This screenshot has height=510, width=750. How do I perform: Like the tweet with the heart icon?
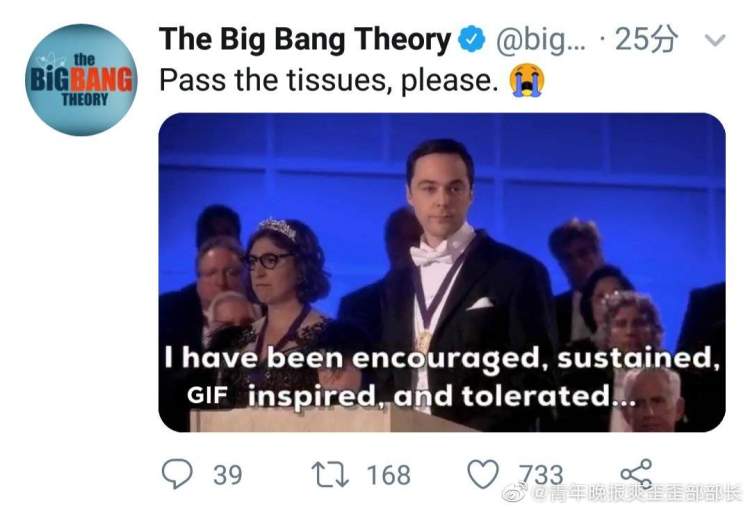(x=483, y=474)
